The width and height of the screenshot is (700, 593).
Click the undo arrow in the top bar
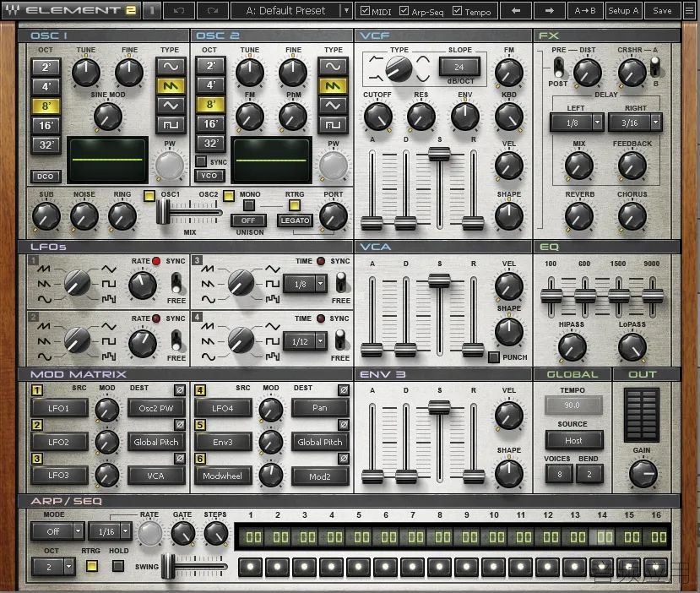[179, 11]
